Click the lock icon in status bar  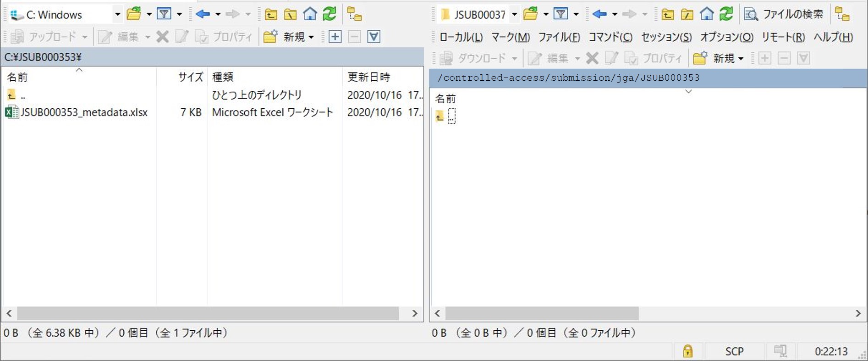(687, 351)
